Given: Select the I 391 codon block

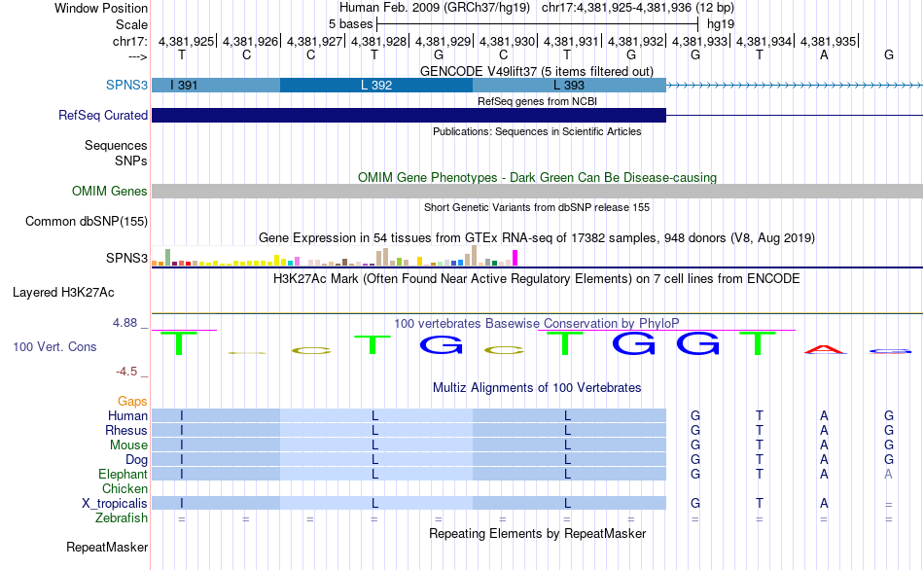Looking at the screenshot, I should click(x=216, y=85).
